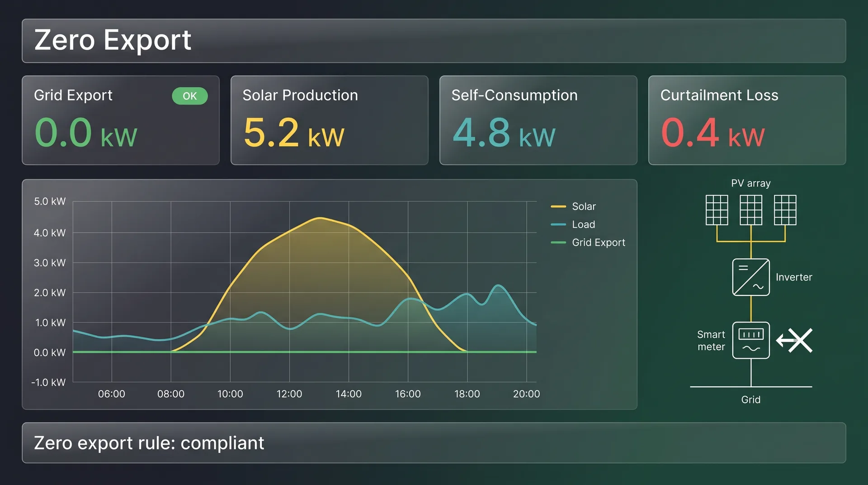868x485 pixels.
Task: Click the Inverter label
Action: click(794, 277)
